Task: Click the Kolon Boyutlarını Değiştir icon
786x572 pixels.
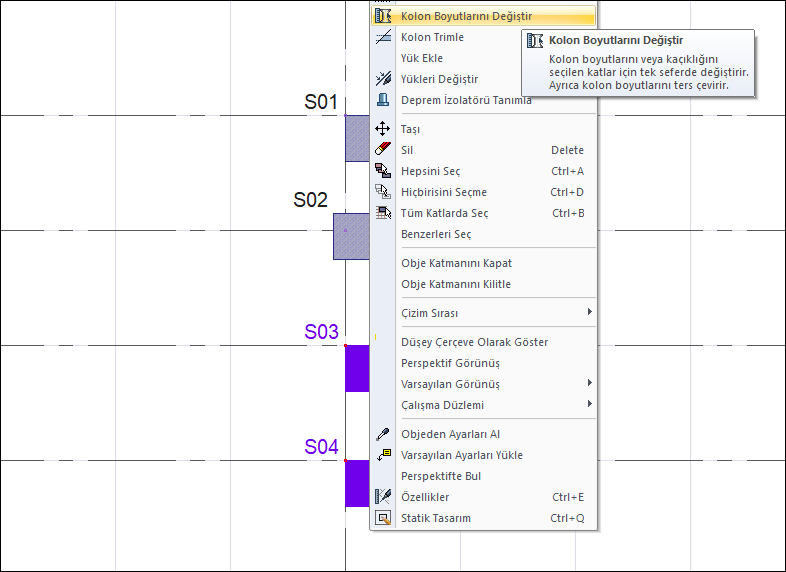Action: click(x=383, y=16)
